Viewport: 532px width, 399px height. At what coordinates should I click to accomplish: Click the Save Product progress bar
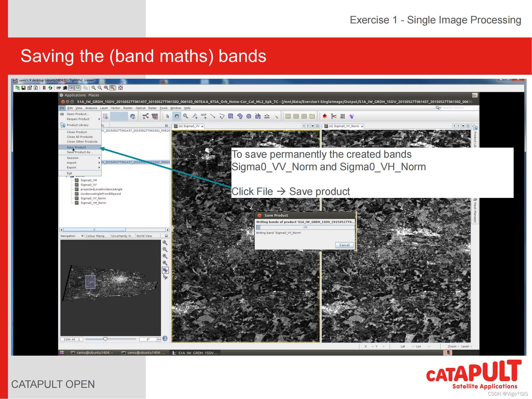tap(305, 227)
